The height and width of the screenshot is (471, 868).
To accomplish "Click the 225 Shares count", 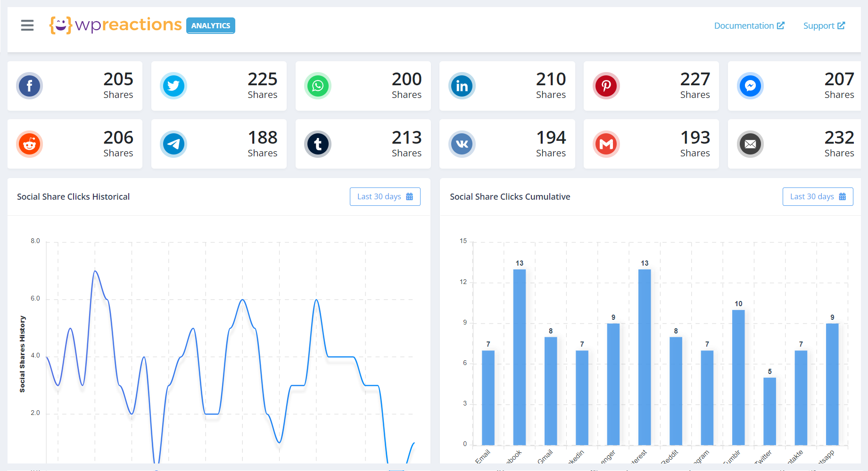I will pyautogui.click(x=263, y=85).
